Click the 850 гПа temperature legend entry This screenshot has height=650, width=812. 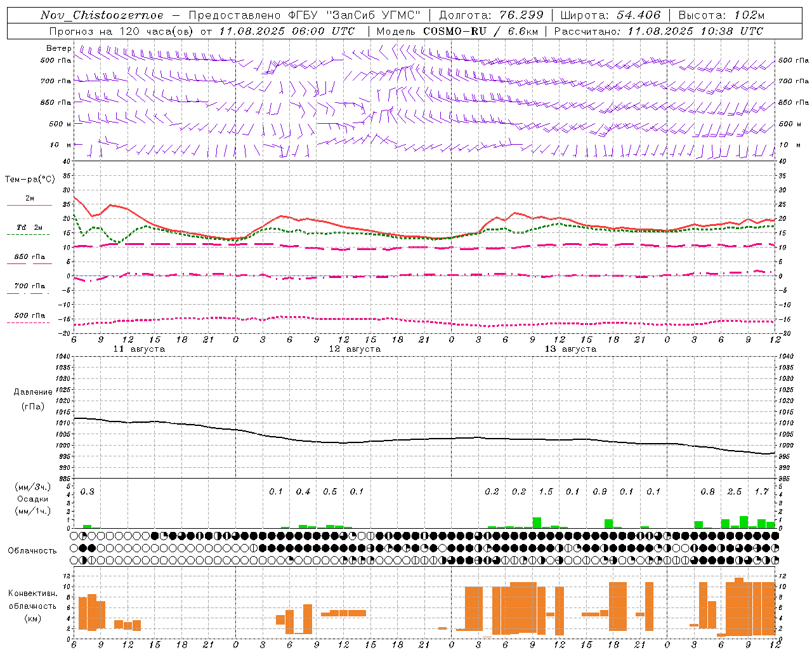coord(29,260)
